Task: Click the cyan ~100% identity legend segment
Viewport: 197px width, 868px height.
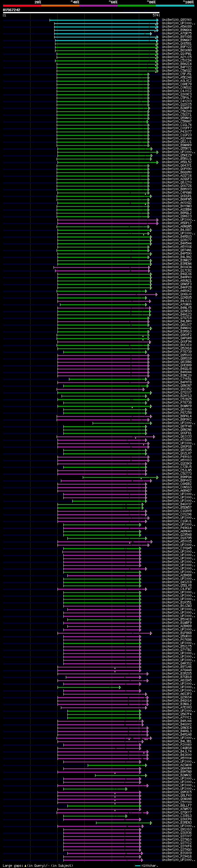Action: coord(175,6)
